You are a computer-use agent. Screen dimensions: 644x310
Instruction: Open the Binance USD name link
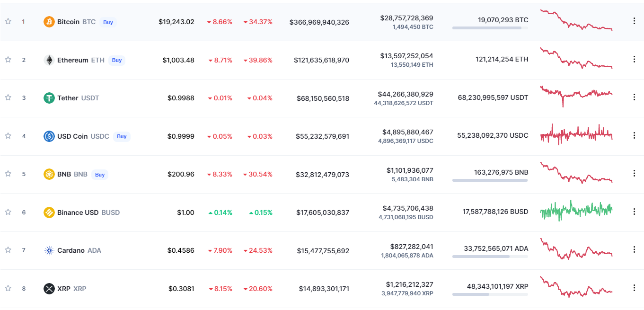[x=78, y=213]
